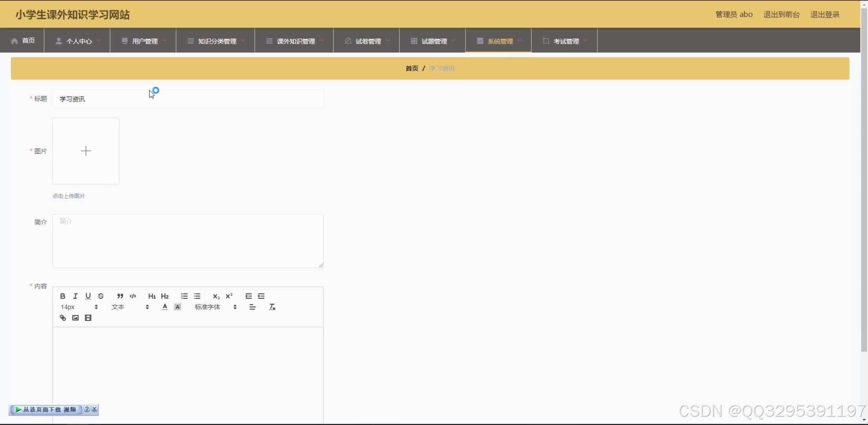The height and width of the screenshot is (425, 868).
Task: Open the text alignment options
Action: [x=252, y=307]
